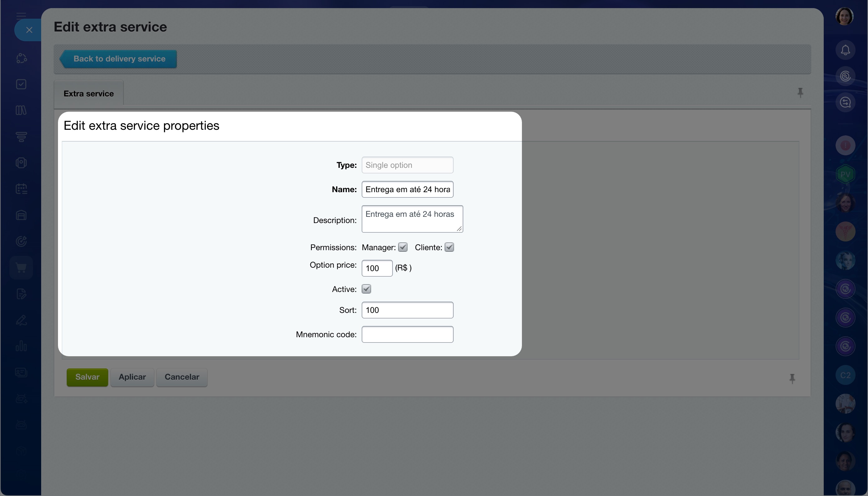
Task: Click the Mnemonic code input field
Action: (x=407, y=334)
